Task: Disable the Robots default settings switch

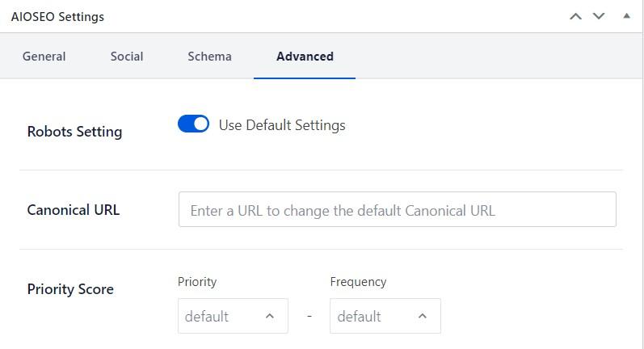Action: [193, 124]
